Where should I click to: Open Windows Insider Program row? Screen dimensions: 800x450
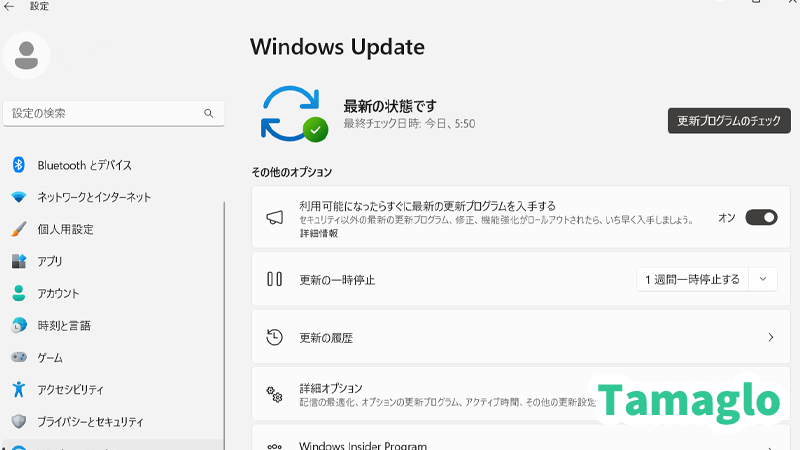pyautogui.click(x=521, y=438)
